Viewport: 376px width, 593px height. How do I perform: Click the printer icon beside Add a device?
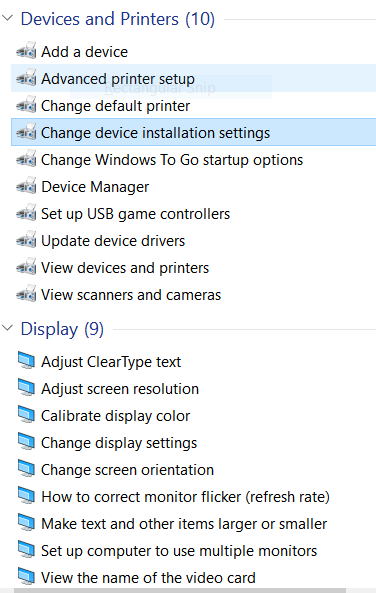26,51
